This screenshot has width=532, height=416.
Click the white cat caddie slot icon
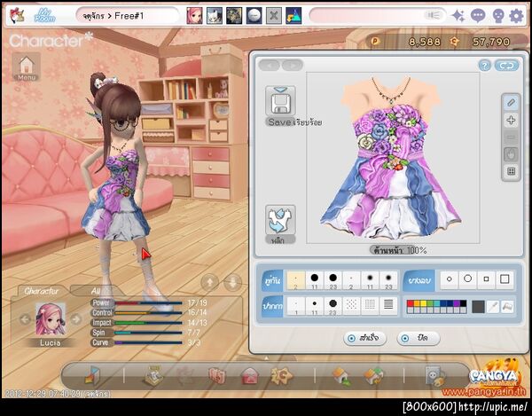click(x=215, y=16)
